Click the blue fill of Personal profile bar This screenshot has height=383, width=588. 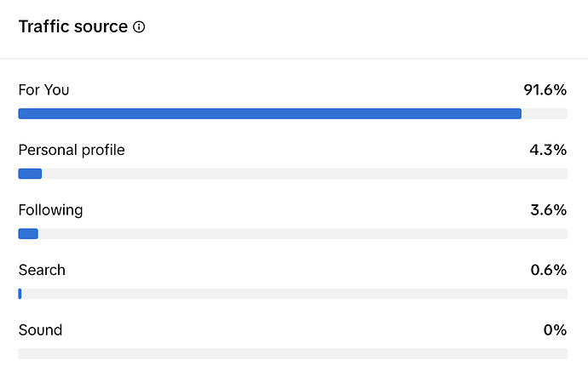click(30, 174)
